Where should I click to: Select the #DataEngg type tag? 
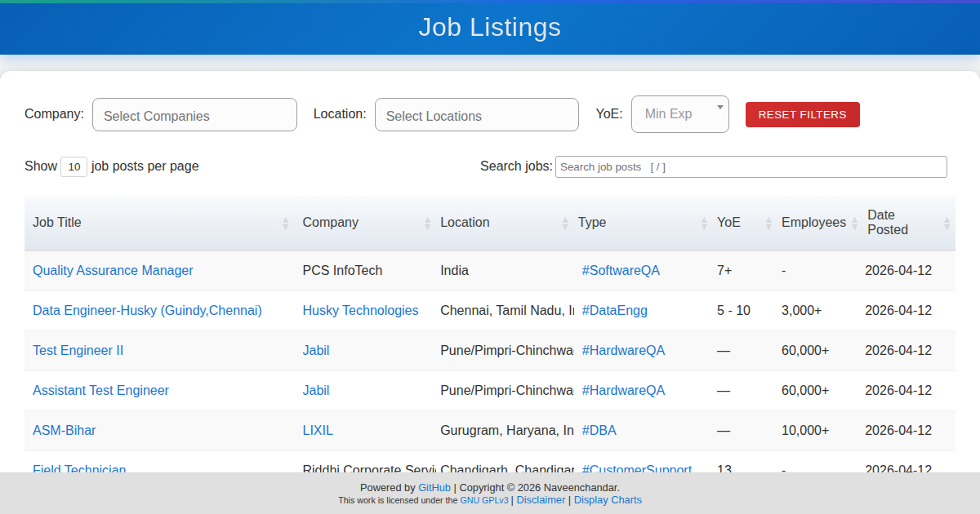[x=614, y=310]
